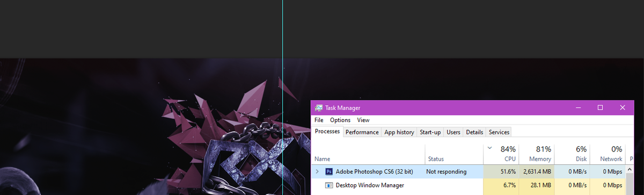This screenshot has width=644, height=195.
Task: Switch to the Details tab
Action: (x=474, y=132)
